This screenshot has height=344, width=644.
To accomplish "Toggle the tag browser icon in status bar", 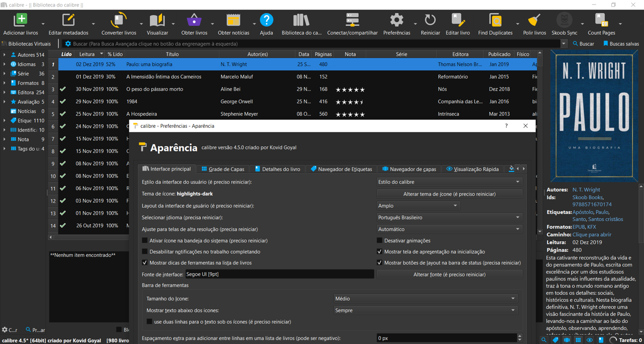I will 555,340.
